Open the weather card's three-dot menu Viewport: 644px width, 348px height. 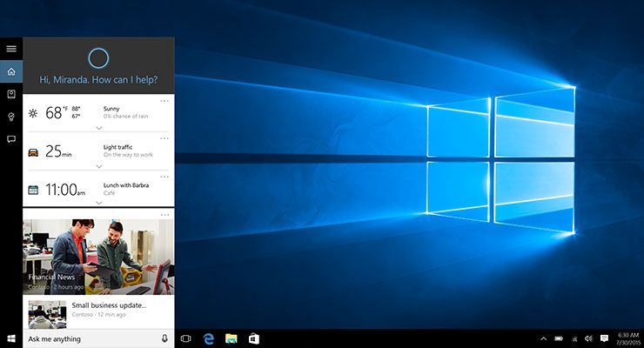click(x=164, y=101)
